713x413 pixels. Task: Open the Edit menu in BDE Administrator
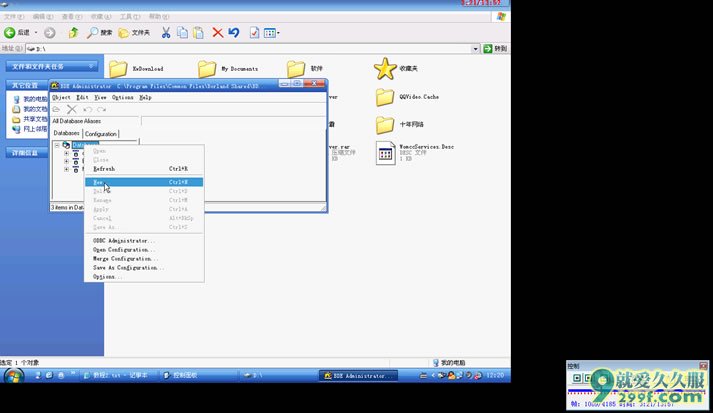82,97
